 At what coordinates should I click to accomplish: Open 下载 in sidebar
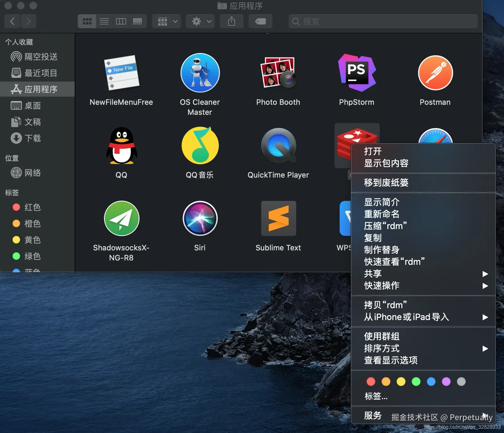tap(37, 138)
